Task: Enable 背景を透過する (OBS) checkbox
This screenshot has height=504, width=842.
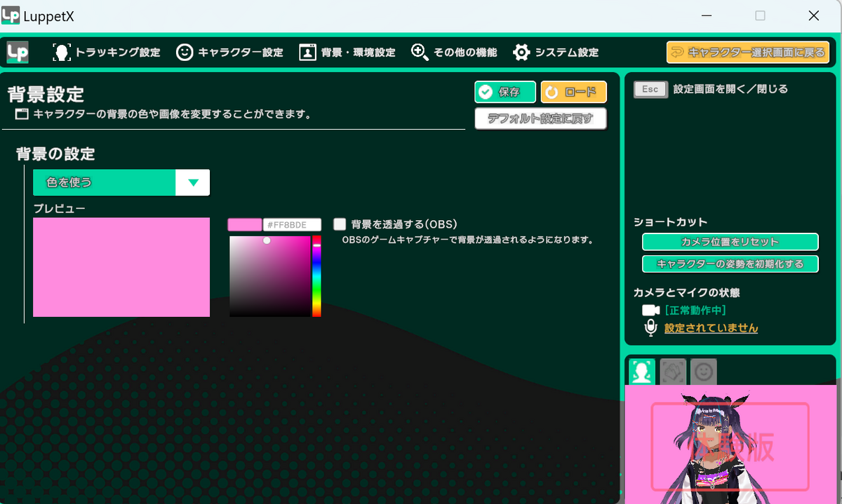Action: 340,224
